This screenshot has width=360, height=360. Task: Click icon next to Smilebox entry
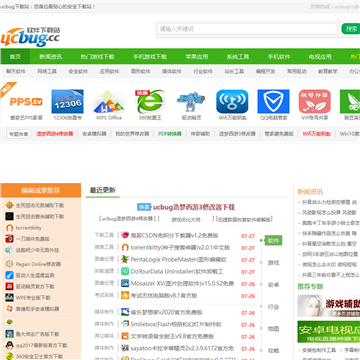click(125, 324)
